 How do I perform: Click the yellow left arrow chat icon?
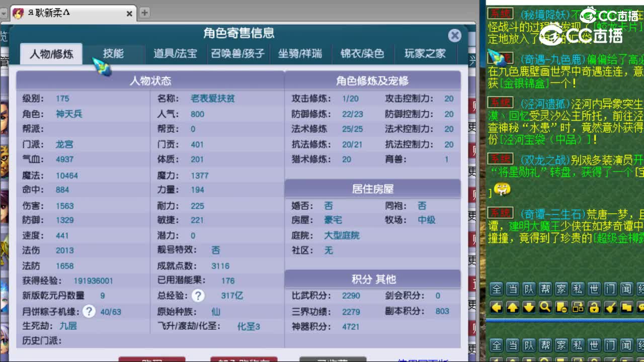coord(497,307)
